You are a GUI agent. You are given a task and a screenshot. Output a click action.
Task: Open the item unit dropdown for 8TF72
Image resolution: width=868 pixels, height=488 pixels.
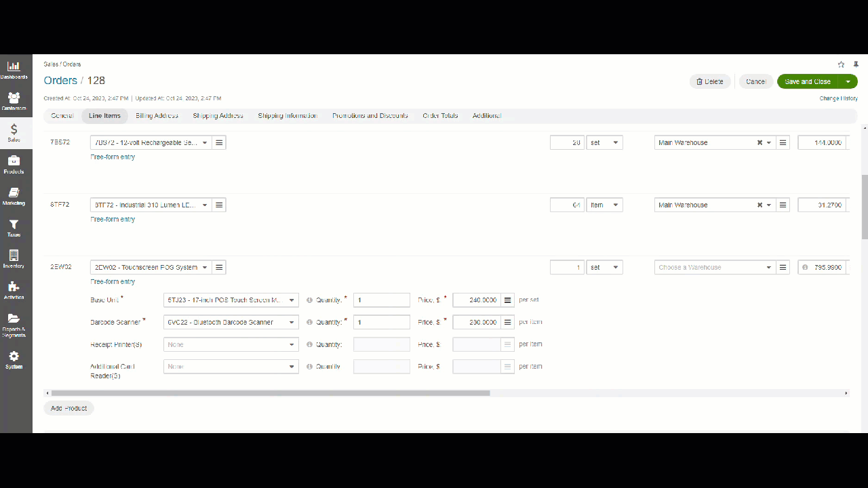click(x=604, y=205)
